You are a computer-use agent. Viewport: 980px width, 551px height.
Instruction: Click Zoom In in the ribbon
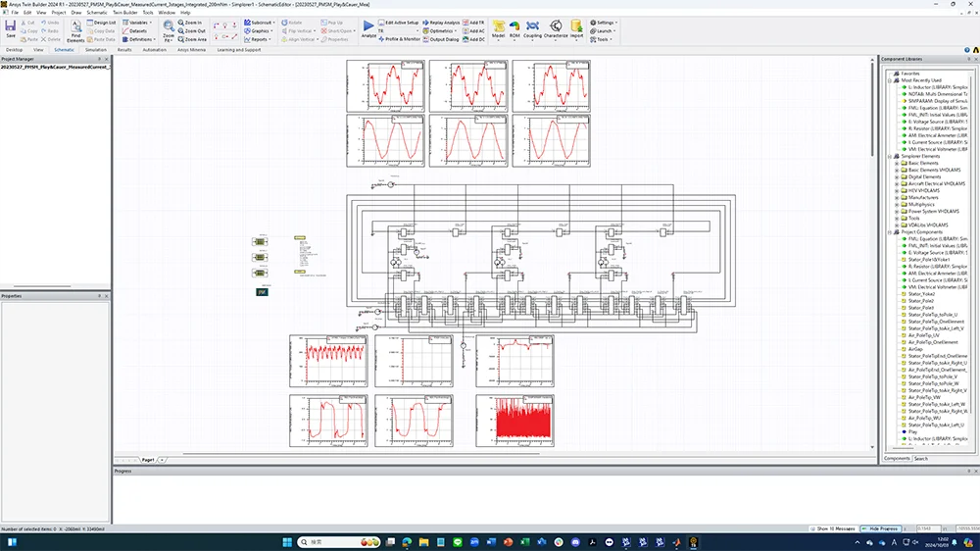(x=190, y=23)
